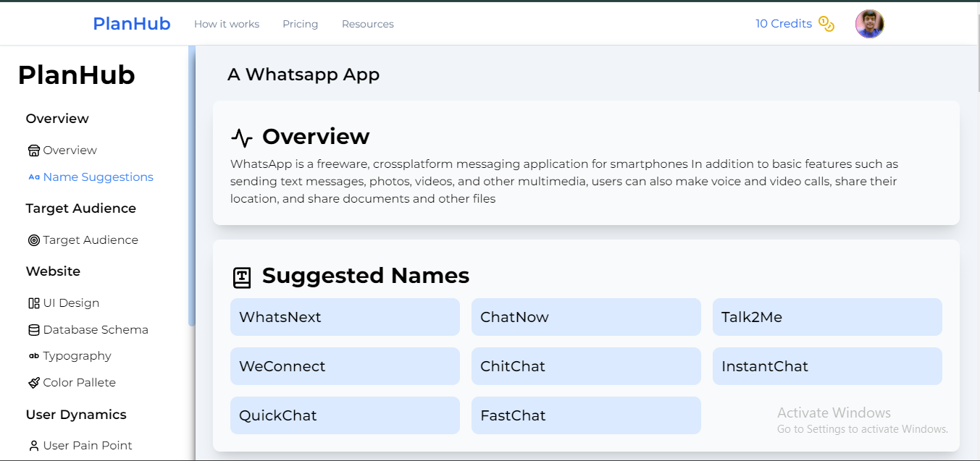The image size is (980, 461).
Task: Click the book icon beside Suggested Names
Action: [x=242, y=277]
